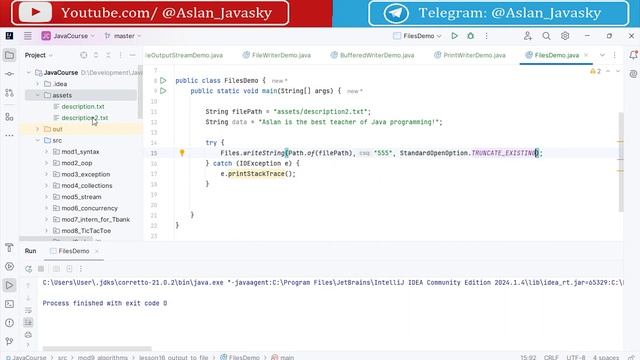This screenshot has width=640, height=360.
Task: Hide the Project panel minimize button
Action: point(133,55)
